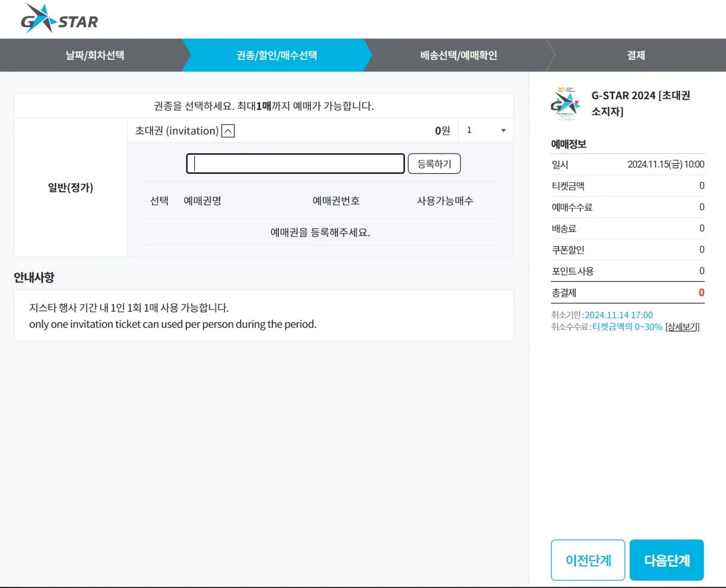
Task: Click the voucher code input field
Action: (295, 163)
